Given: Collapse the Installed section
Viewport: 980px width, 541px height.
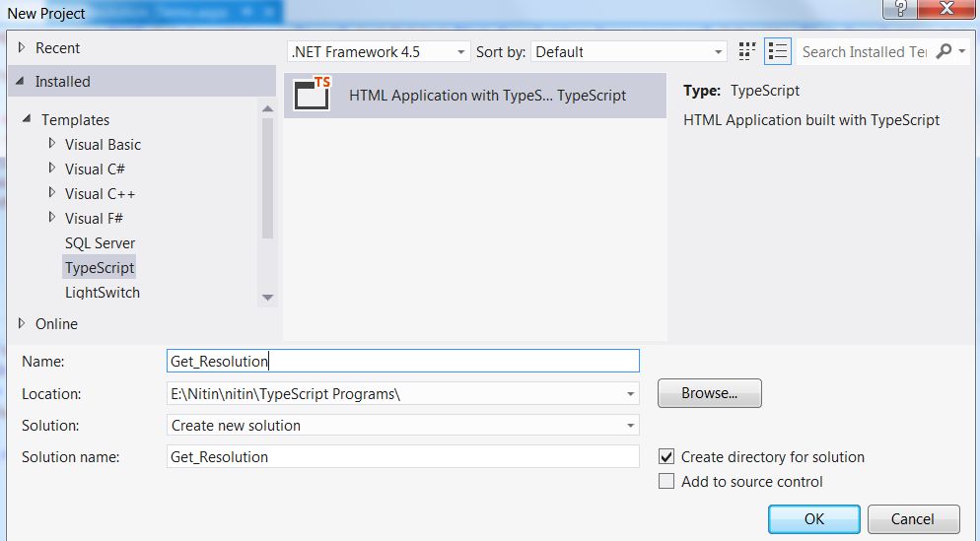Looking at the screenshot, I should tap(21, 81).
